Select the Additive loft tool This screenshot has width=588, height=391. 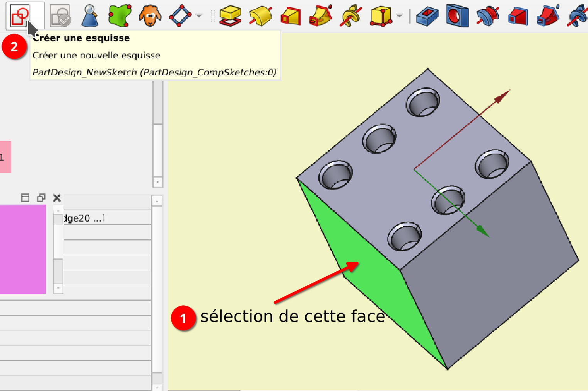[x=291, y=16]
